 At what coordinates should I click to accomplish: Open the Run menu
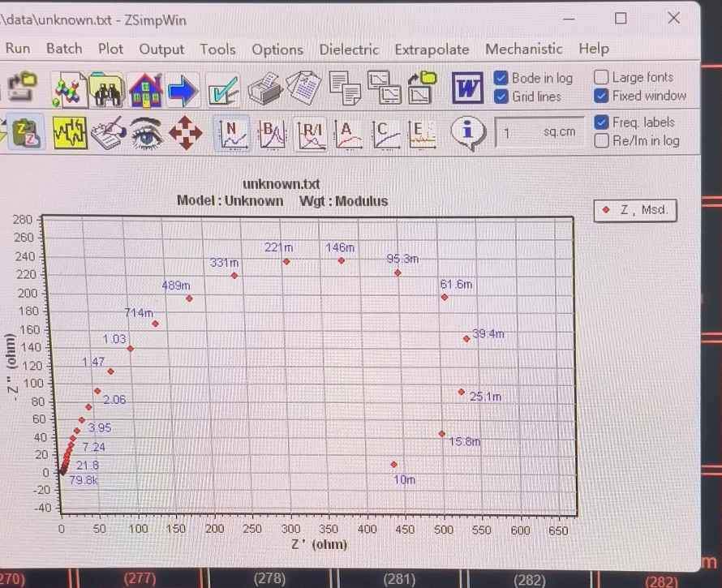[18, 49]
